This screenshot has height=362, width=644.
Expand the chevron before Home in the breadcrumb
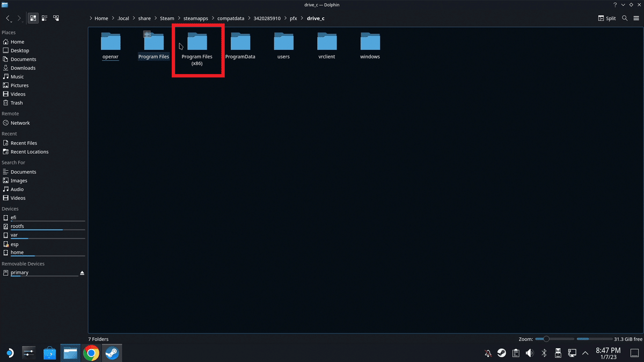coord(91,18)
